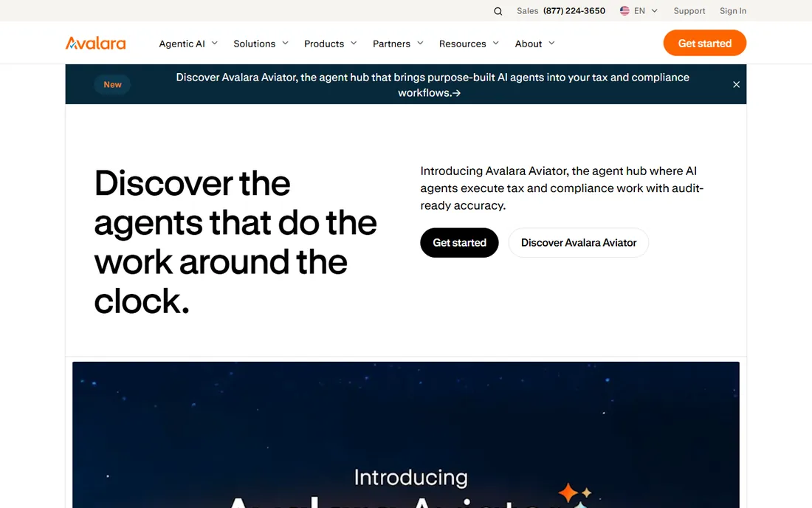Click the chevron beside Agentic AI
Image resolution: width=812 pixels, height=508 pixels.
pos(214,43)
